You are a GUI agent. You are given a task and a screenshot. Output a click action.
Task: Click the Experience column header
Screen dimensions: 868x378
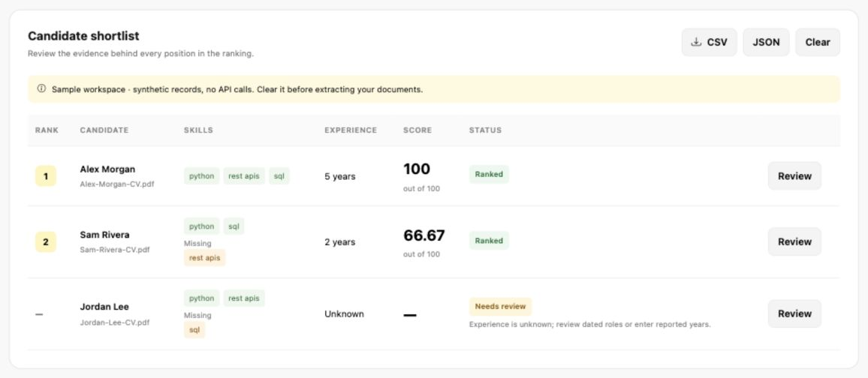click(351, 130)
